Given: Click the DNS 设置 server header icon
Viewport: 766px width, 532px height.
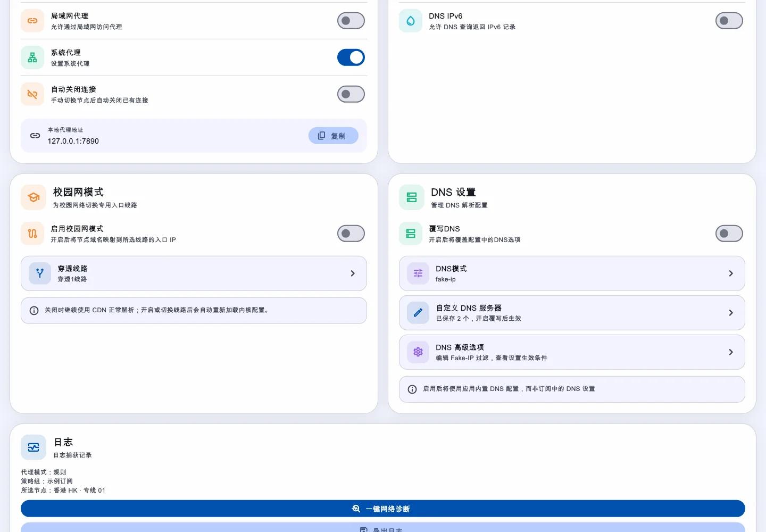Looking at the screenshot, I should point(412,197).
